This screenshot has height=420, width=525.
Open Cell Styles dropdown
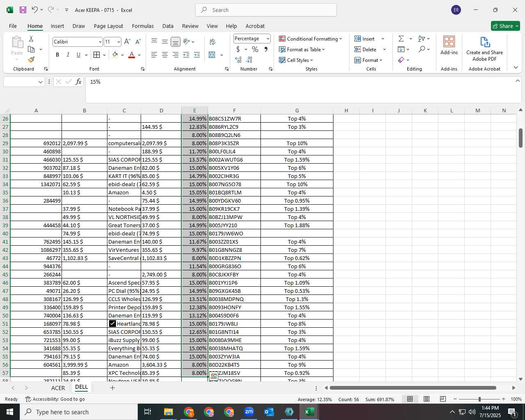point(296,60)
